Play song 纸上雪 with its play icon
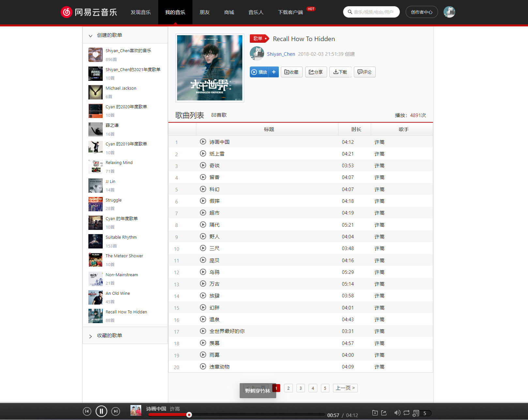The height and width of the screenshot is (420, 528). pos(203,154)
